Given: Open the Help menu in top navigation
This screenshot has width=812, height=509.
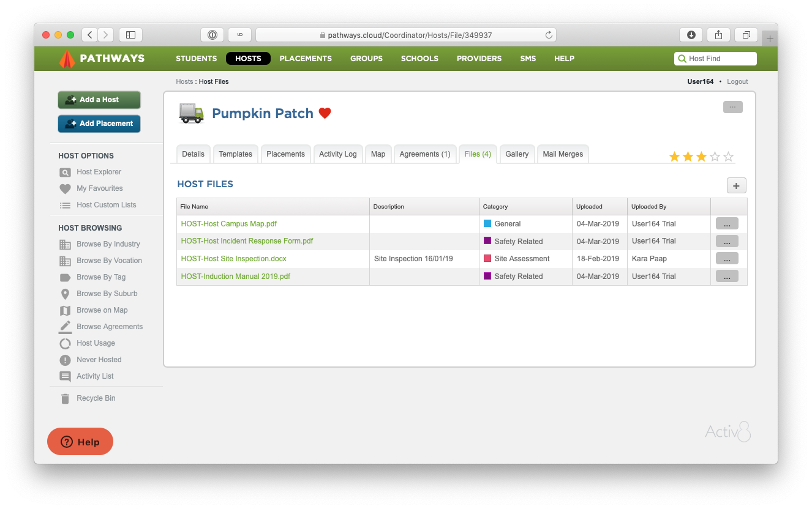Looking at the screenshot, I should (564, 59).
